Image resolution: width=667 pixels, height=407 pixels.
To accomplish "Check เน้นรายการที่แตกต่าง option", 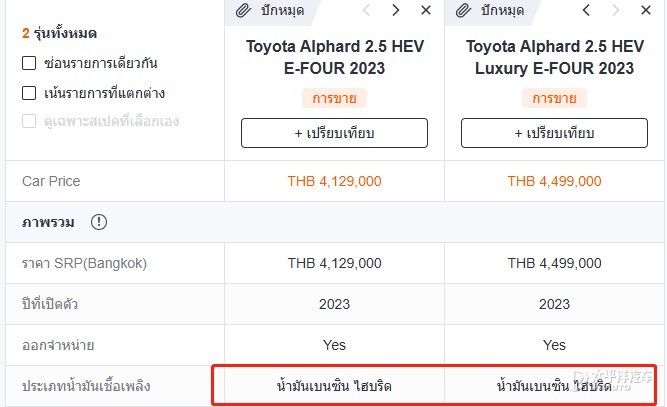I will click(29, 93).
